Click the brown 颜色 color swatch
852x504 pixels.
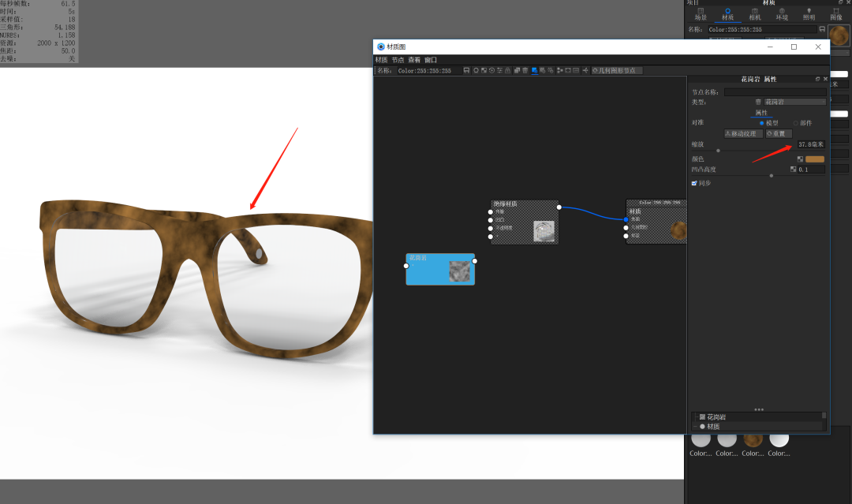coord(814,159)
